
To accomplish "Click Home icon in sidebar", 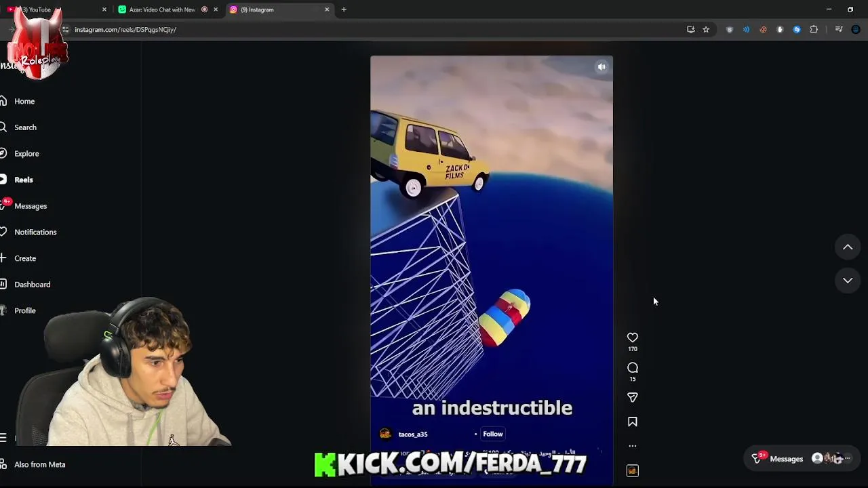I will tap(3, 101).
